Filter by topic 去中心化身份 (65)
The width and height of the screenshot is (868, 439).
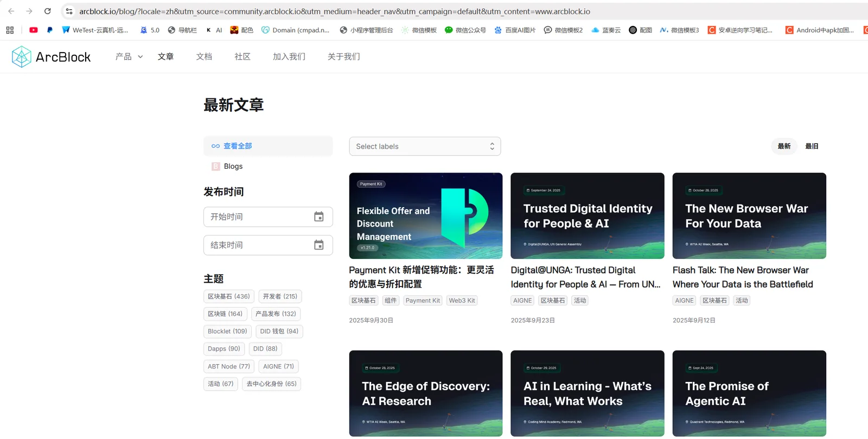pyautogui.click(x=271, y=384)
